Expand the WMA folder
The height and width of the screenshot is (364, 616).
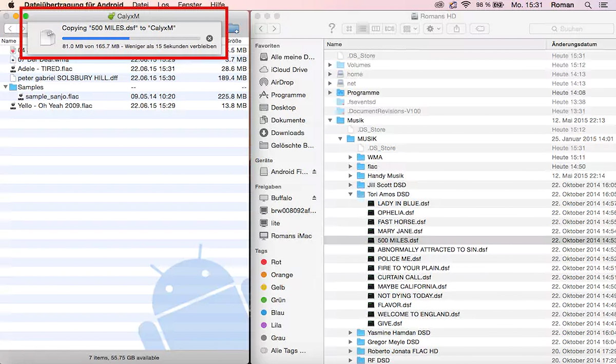pyautogui.click(x=351, y=158)
